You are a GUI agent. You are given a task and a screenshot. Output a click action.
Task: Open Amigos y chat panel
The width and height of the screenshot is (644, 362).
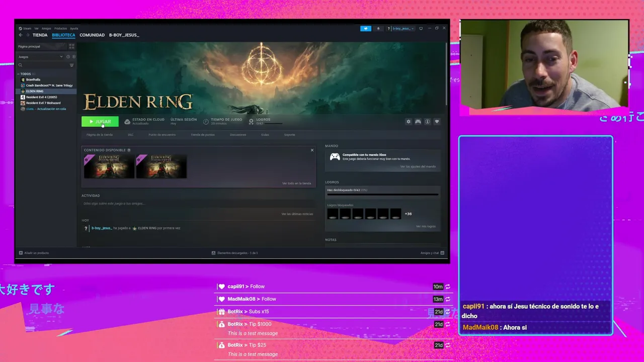pyautogui.click(x=432, y=253)
